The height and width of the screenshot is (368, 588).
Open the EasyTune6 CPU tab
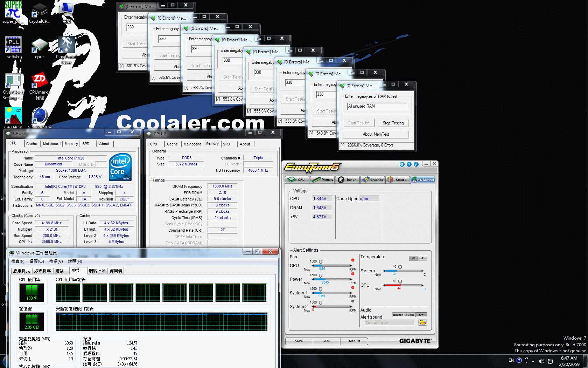(297, 179)
